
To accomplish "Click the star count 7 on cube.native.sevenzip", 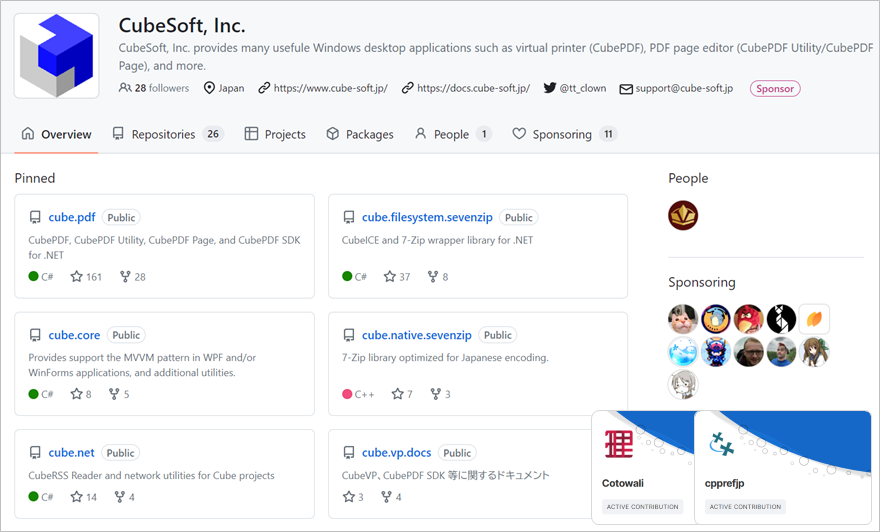I will [402, 394].
